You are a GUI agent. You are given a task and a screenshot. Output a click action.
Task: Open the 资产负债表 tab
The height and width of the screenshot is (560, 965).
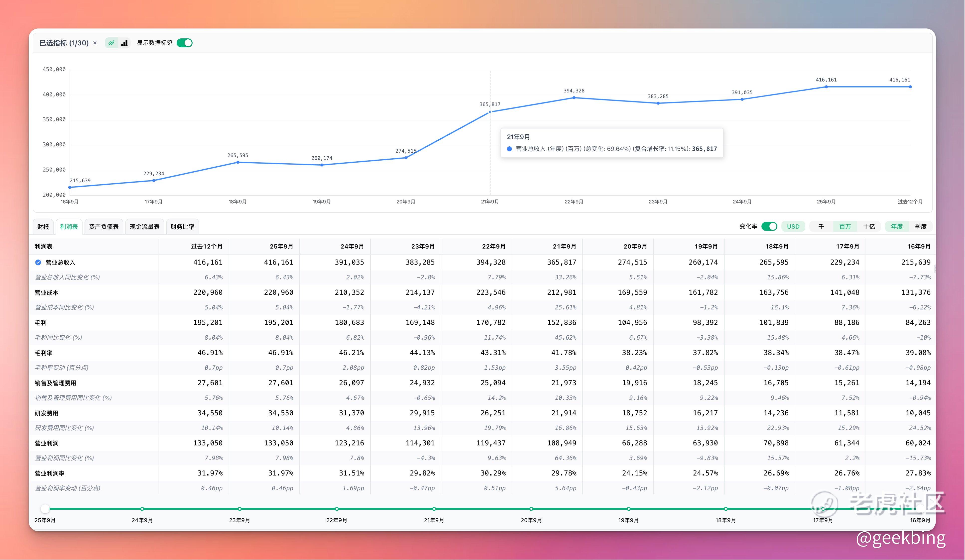[103, 227]
